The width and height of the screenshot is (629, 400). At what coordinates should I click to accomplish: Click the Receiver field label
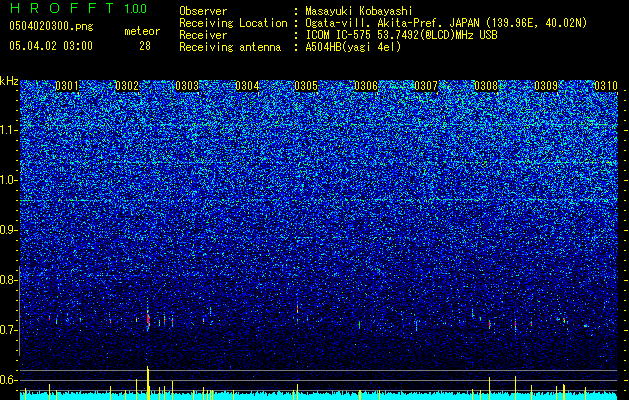203,35
